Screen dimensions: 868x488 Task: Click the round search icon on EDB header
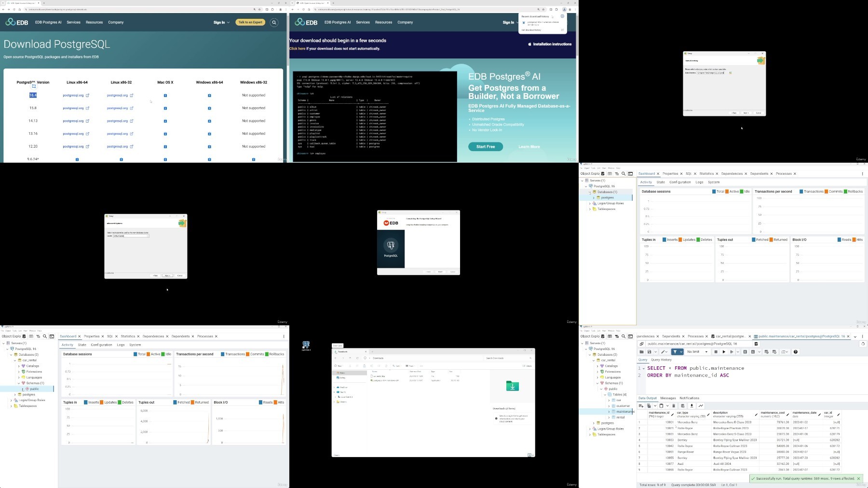(x=274, y=22)
